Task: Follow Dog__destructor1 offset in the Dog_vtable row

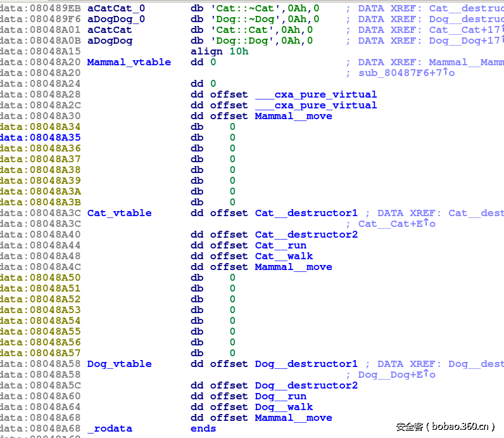Action: click(x=306, y=364)
